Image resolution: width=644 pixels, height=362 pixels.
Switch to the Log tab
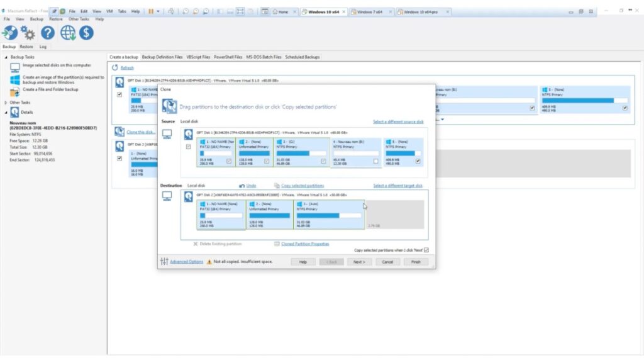tap(43, 47)
